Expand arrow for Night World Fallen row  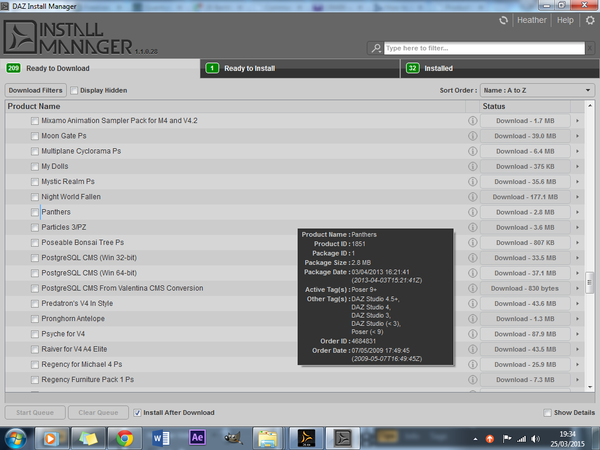click(577, 197)
